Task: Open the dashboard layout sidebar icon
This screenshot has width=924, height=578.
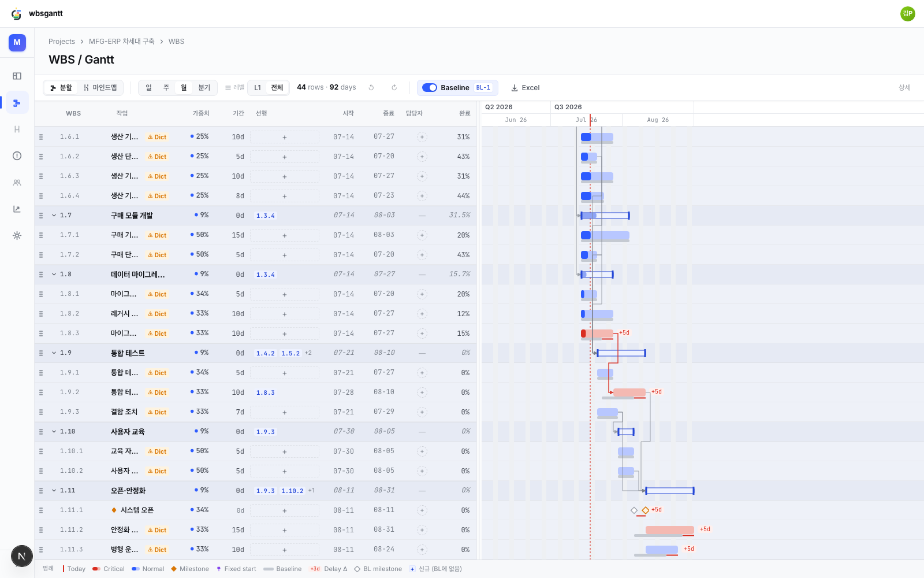Action: click(17, 76)
